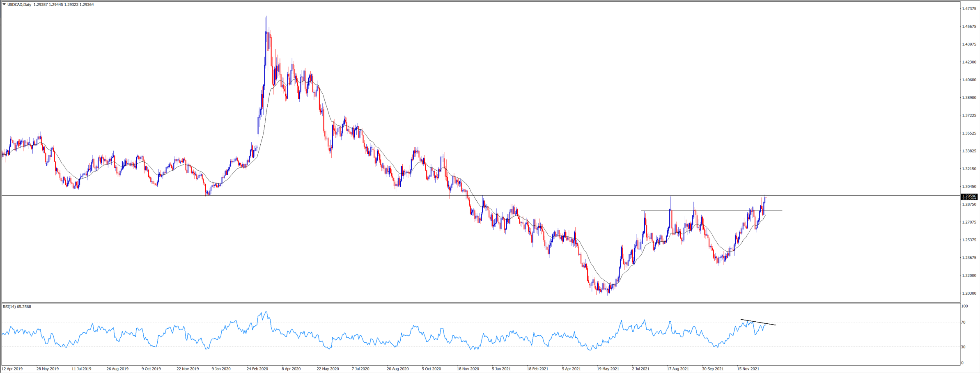The height and width of the screenshot is (373, 980).
Task: Click the 26 Aug 2019 date label
Action: point(117,369)
